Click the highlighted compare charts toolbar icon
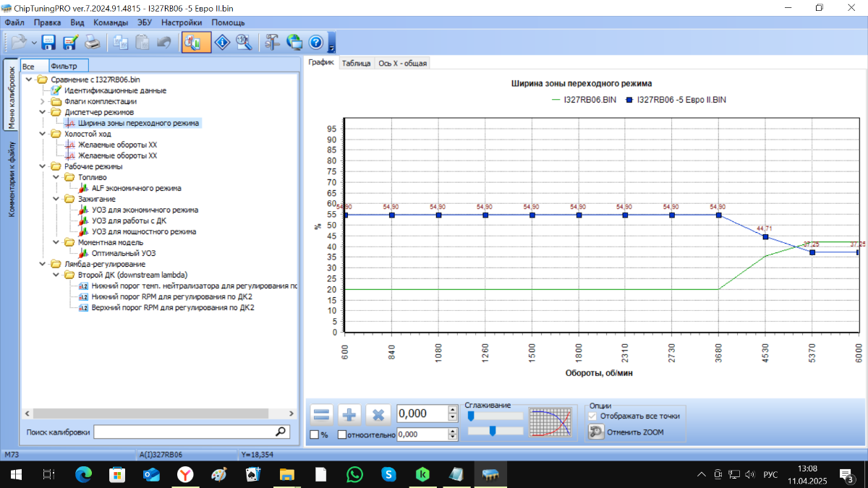Image resolution: width=868 pixels, height=488 pixels. click(x=196, y=43)
